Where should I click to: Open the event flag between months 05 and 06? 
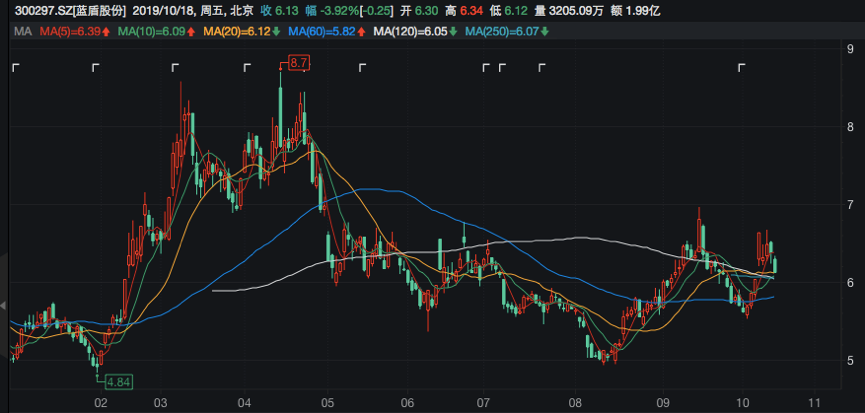pyautogui.click(x=364, y=68)
